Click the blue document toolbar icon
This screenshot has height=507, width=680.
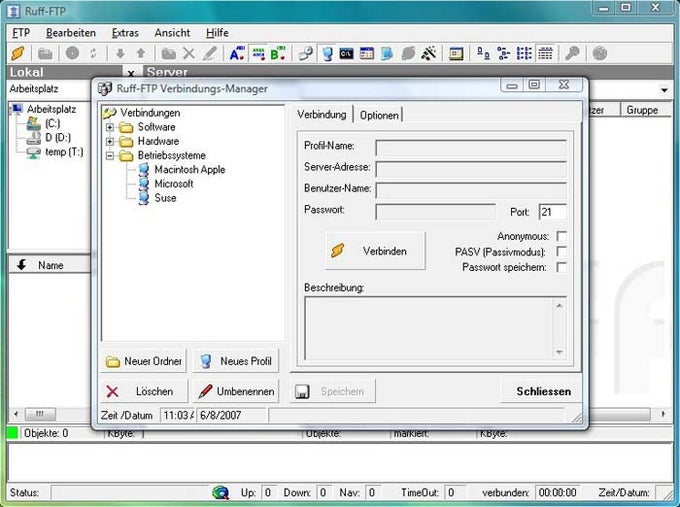(x=387, y=53)
